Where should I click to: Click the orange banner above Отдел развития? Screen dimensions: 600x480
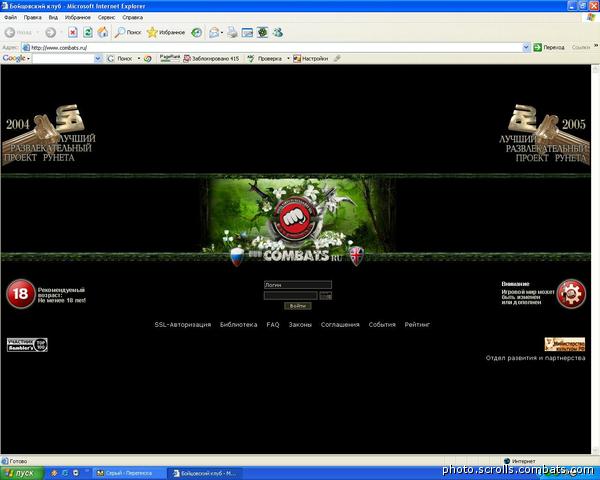click(x=565, y=344)
